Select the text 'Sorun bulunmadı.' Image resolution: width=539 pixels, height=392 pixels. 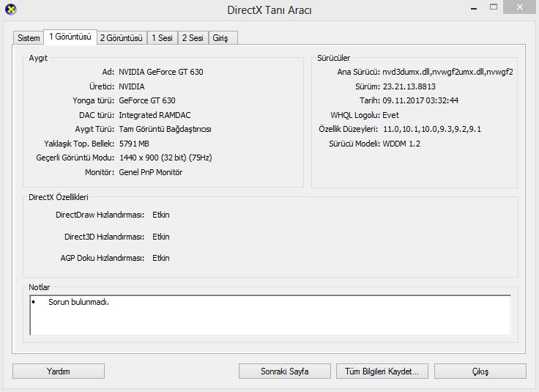[x=78, y=302]
